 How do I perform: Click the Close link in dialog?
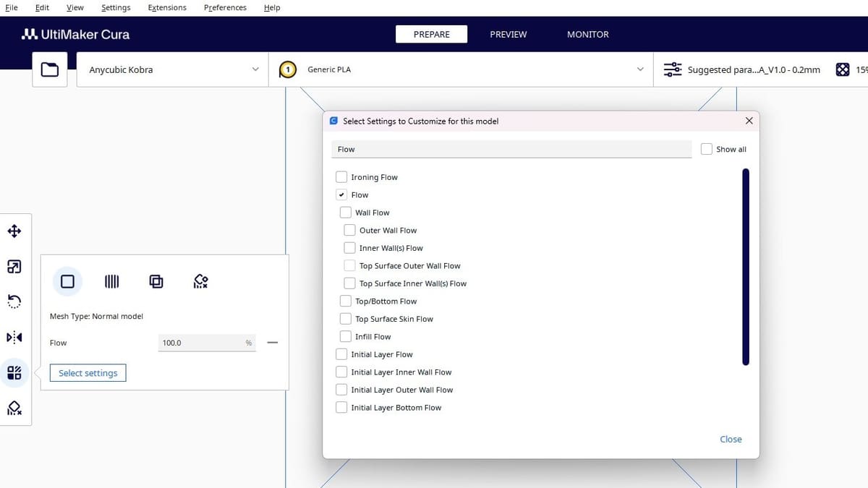[x=731, y=439]
